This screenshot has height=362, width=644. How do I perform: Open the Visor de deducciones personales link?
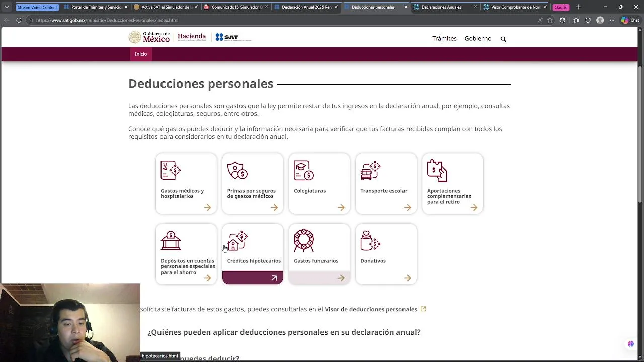tap(371, 309)
